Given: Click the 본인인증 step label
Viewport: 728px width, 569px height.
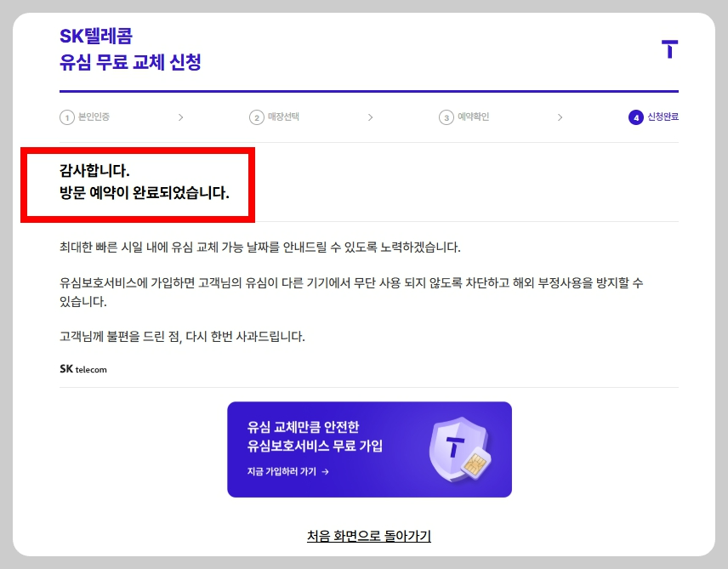Looking at the screenshot, I should pyautogui.click(x=94, y=117).
